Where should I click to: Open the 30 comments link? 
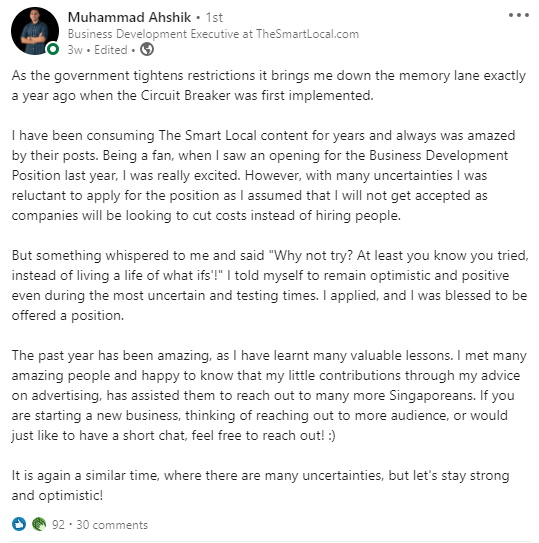(112, 525)
